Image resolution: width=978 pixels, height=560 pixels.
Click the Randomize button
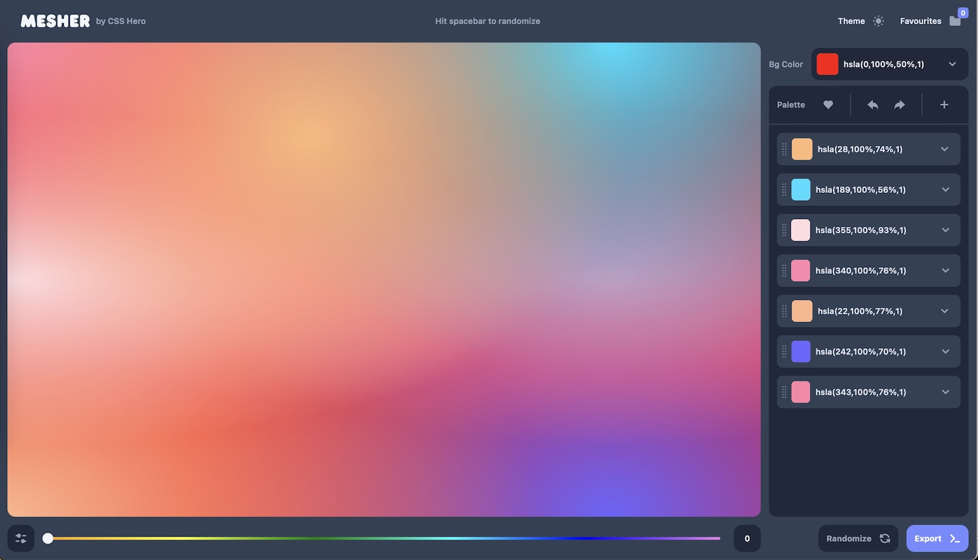click(x=858, y=538)
